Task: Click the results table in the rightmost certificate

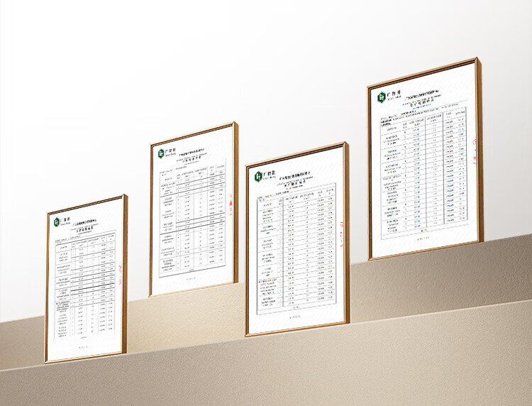Action: (x=423, y=170)
